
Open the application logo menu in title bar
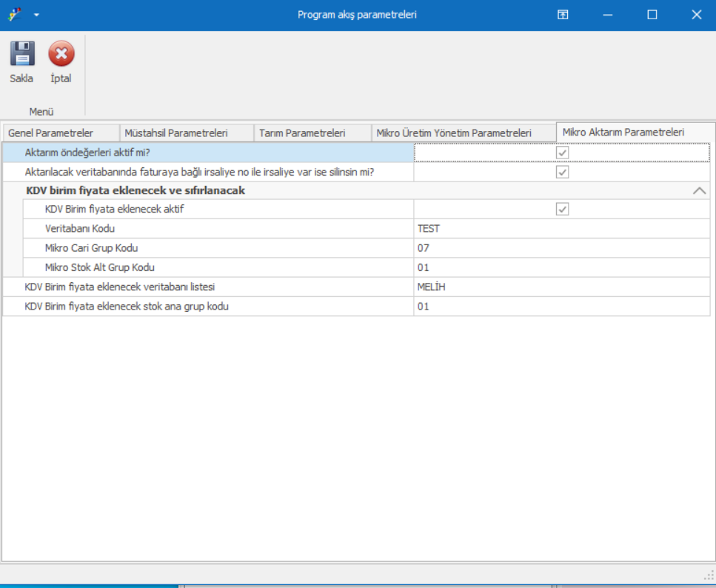coord(15,15)
